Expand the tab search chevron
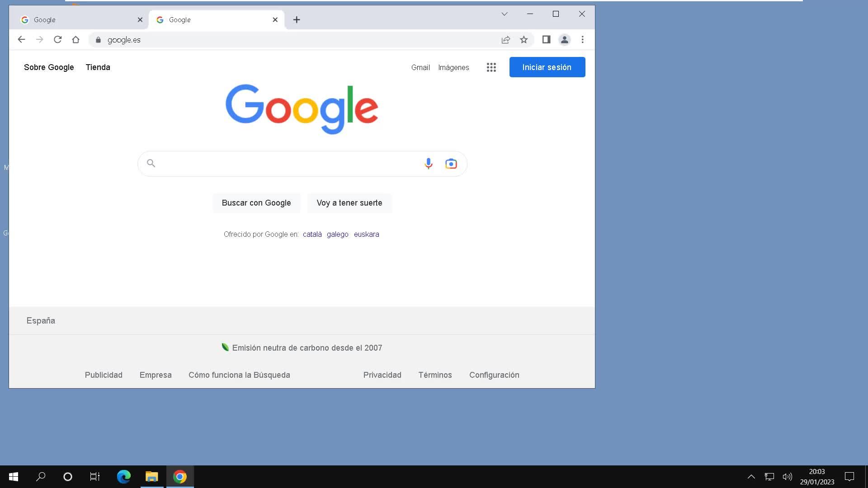This screenshot has width=868, height=488. [x=504, y=14]
